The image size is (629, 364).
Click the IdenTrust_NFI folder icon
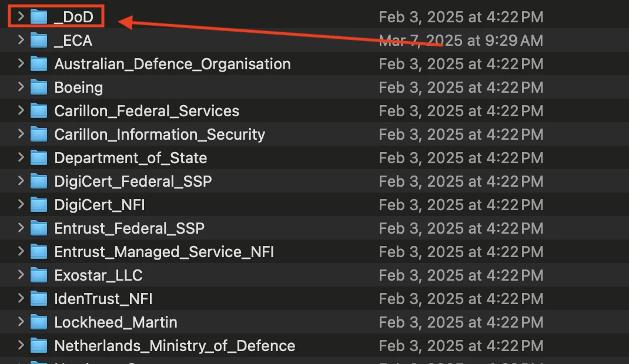tap(39, 299)
